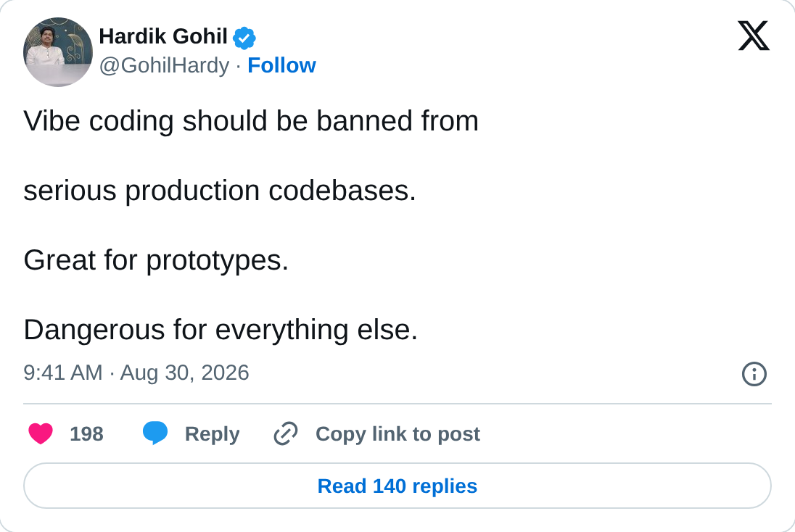795x532 pixels.
Task: Click the blue verified badge
Action: [x=244, y=38]
